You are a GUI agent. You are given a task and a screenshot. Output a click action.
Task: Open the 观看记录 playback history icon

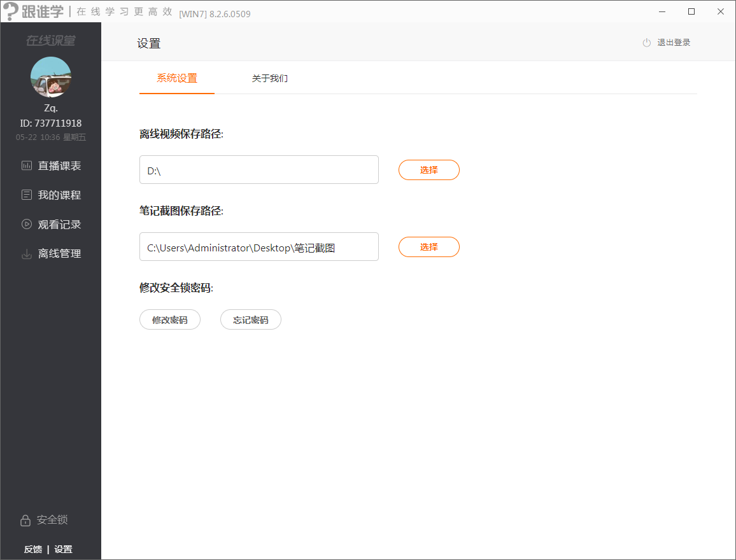[x=27, y=224]
